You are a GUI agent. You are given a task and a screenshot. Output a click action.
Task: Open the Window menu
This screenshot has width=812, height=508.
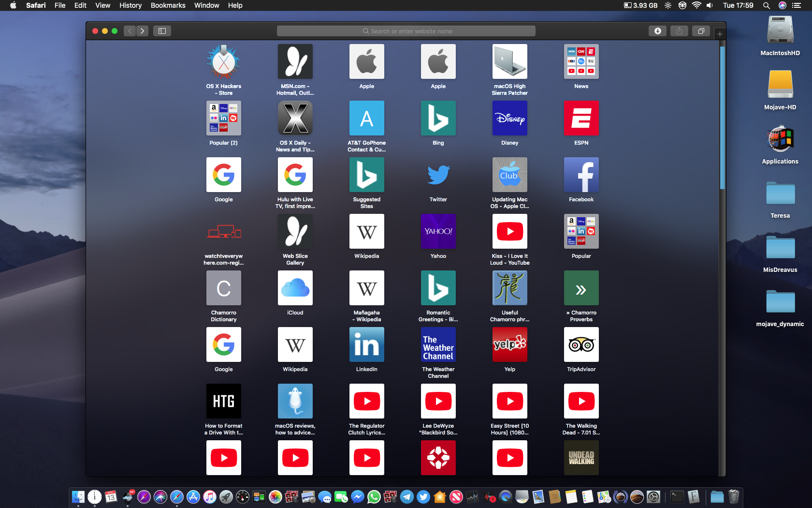coord(207,5)
